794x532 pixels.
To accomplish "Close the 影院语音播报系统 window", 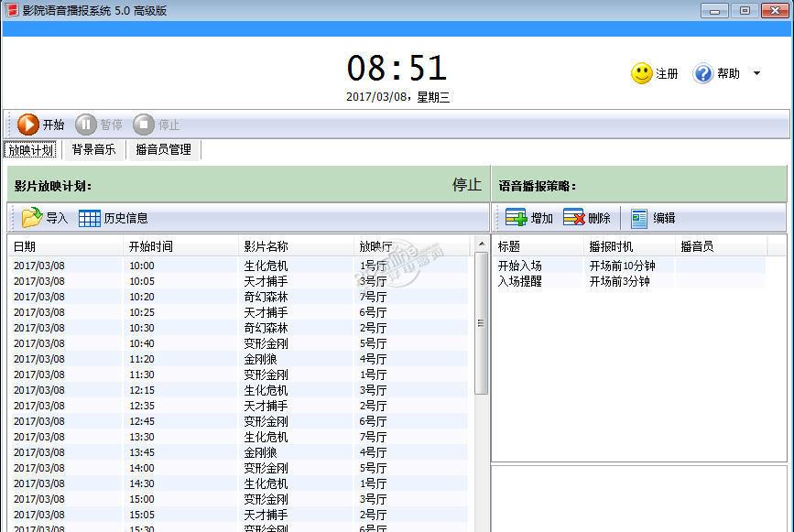I will [776, 11].
